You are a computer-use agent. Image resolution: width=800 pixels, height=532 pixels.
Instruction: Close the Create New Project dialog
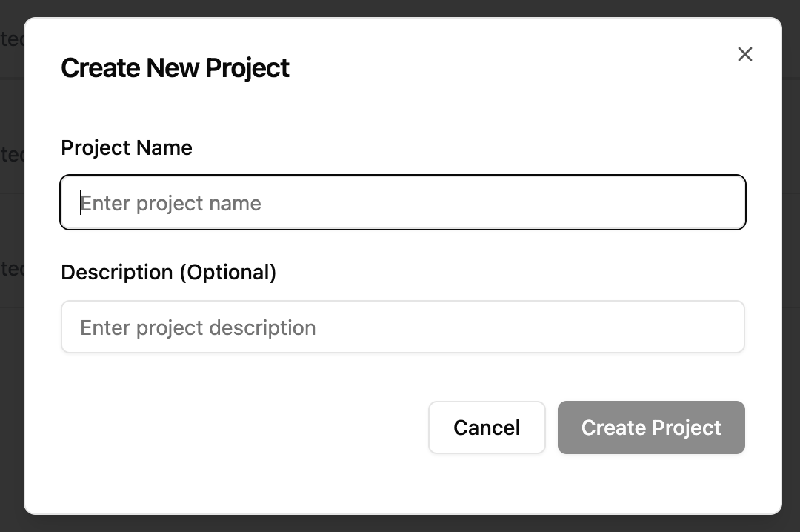[744, 54]
